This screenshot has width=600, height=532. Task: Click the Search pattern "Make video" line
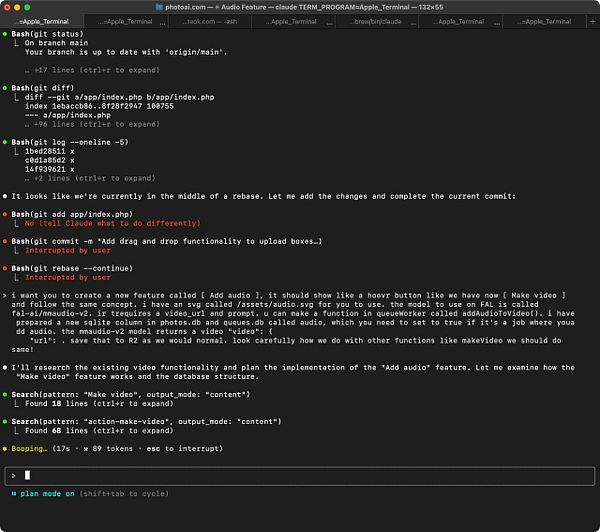130,395
